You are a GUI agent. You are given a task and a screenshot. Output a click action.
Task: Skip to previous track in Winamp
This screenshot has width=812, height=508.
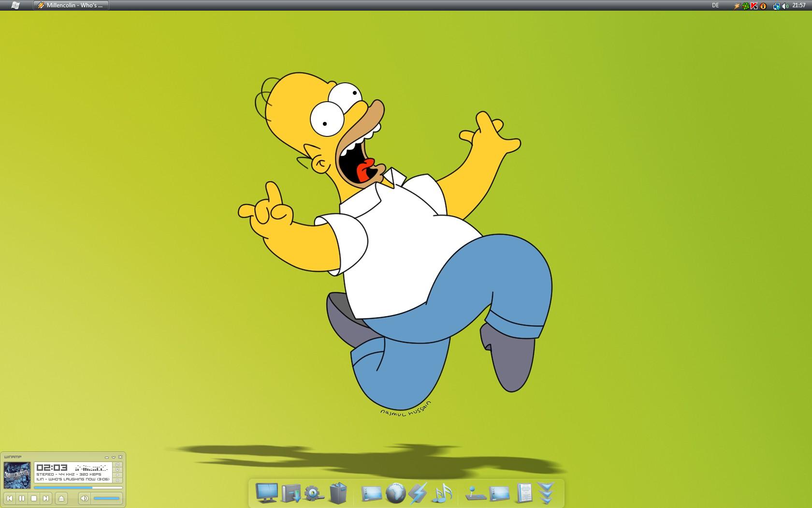10,498
